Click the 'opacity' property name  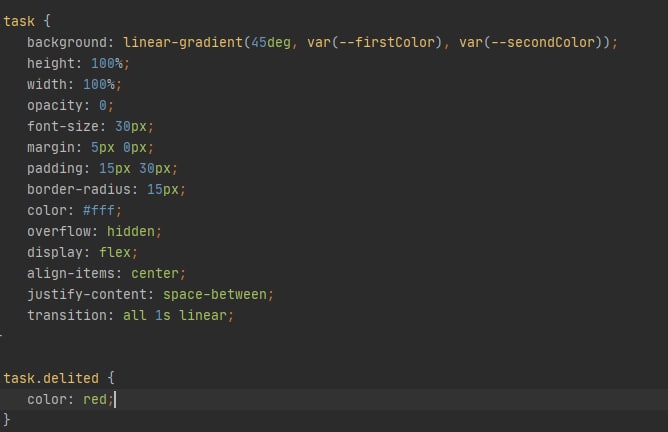[55, 105]
